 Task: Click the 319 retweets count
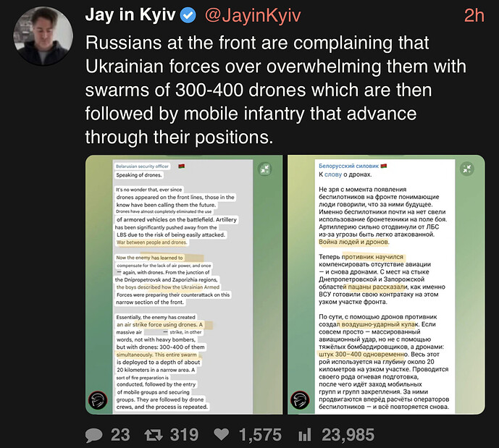(x=184, y=435)
